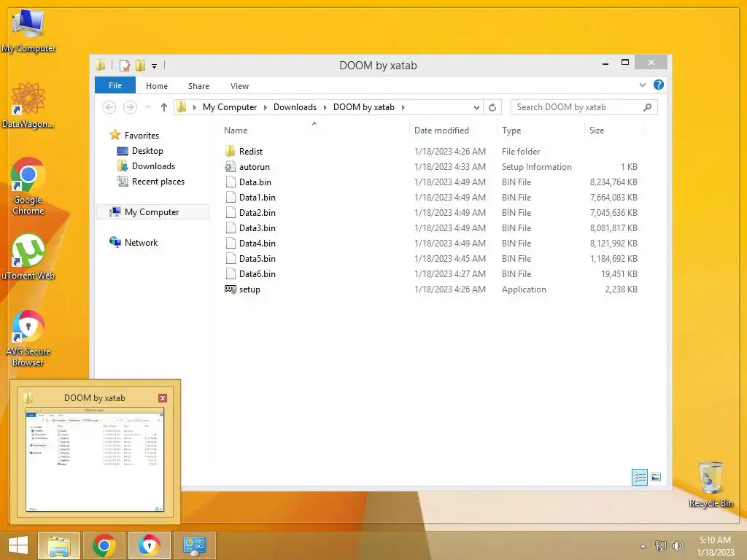Open Google Chrome from the taskbar
The width and height of the screenshot is (747, 560).
point(104,545)
